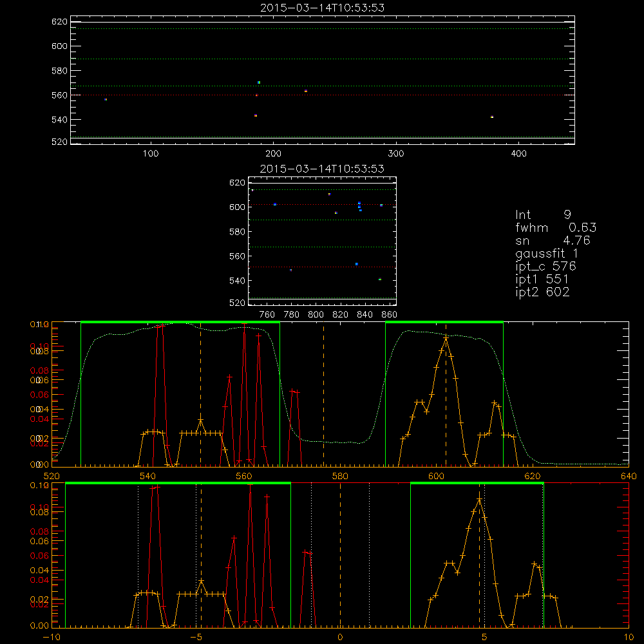Click x-axis label 820 on middle plot
Screen dimensions: 644x644
(341, 315)
